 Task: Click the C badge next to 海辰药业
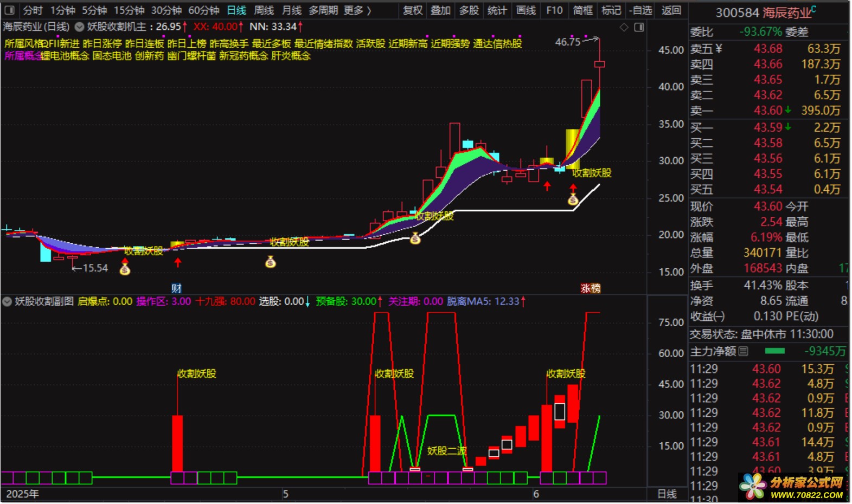coord(813,9)
